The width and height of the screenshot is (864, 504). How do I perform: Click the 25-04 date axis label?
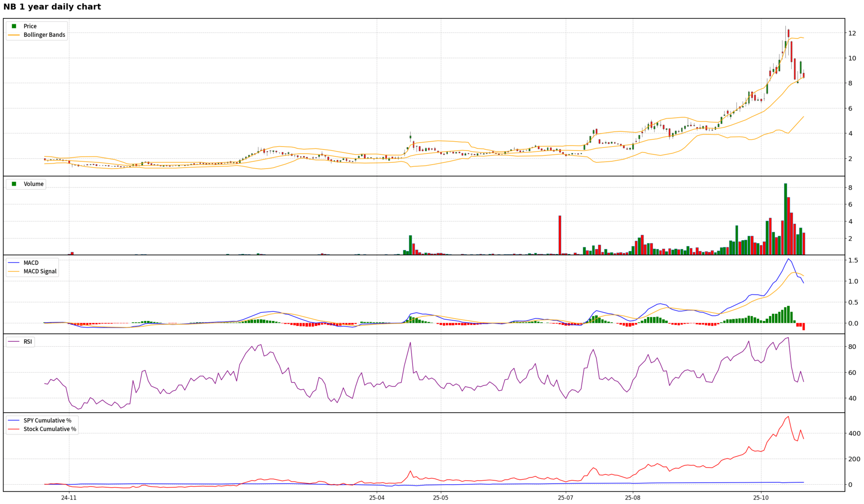377,498
